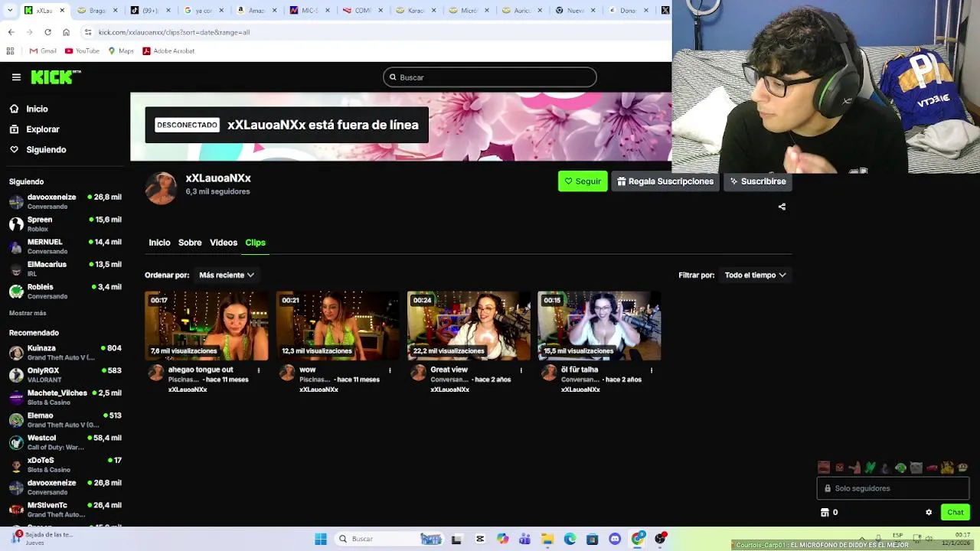Click the browser home button

pos(66,32)
